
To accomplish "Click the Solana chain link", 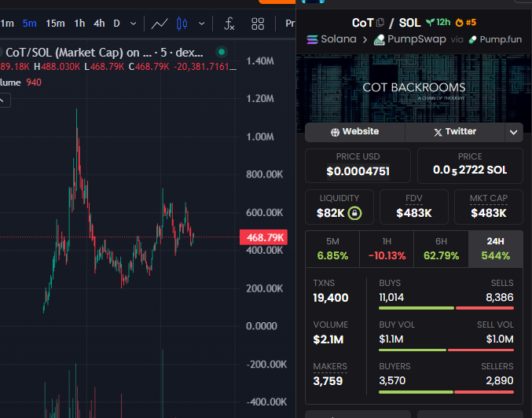I will [331, 39].
